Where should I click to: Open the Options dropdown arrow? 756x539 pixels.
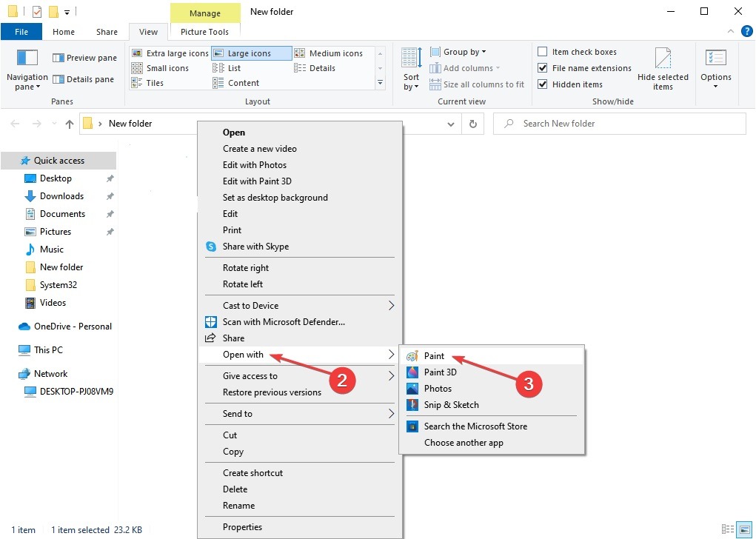point(716,87)
